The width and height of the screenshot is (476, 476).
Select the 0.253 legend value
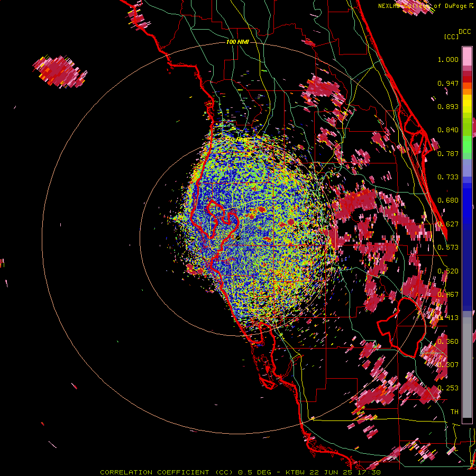pyautogui.click(x=448, y=388)
